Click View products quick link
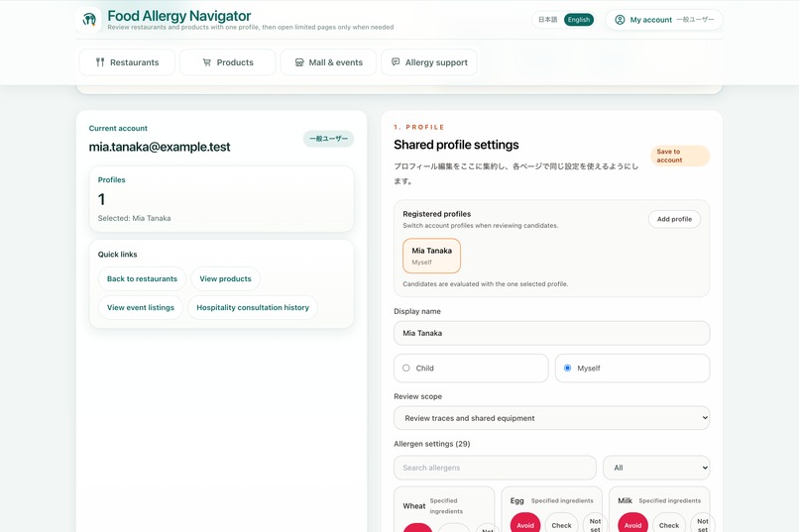Viewport: 799px width, 532px height. (x=225, y=278)
